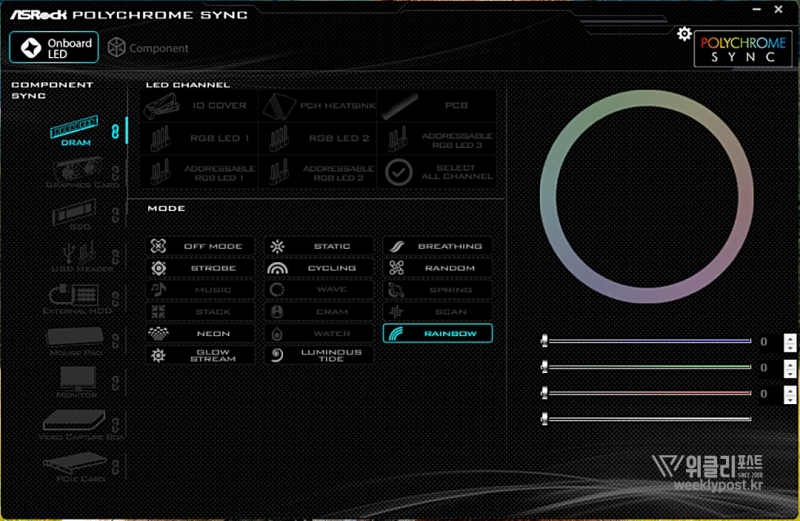
Task: Toggle the PCIe Card sync link
Action: (116, 466)
